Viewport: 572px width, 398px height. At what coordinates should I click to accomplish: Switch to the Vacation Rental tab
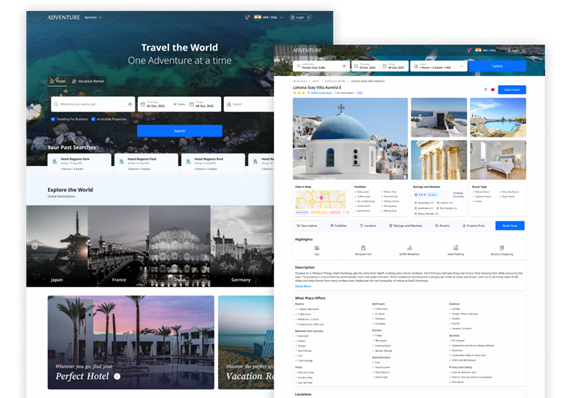88,81
